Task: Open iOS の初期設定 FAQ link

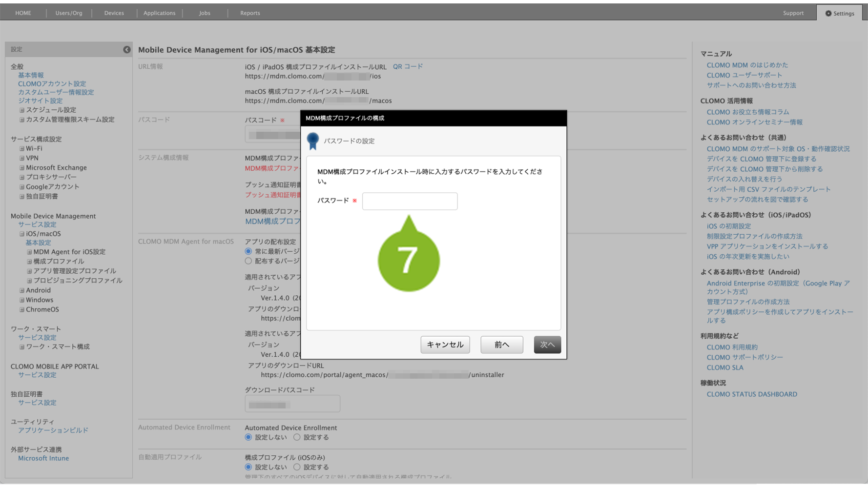Action: 729,226
